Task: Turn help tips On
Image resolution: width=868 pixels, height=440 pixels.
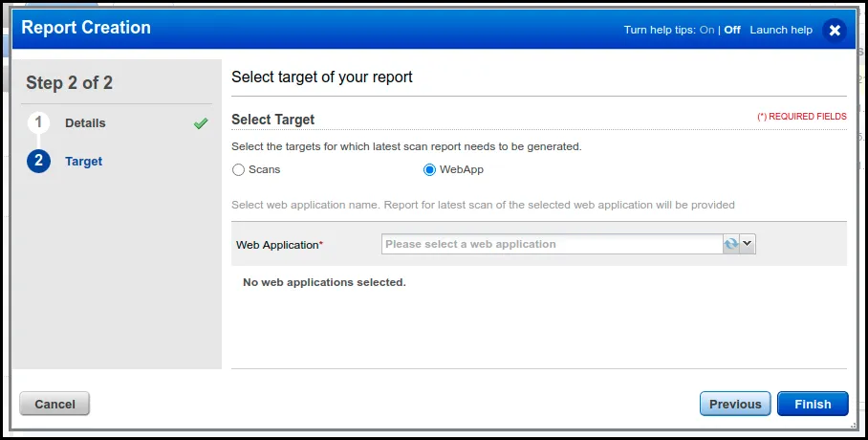Action: coord(706,30)
